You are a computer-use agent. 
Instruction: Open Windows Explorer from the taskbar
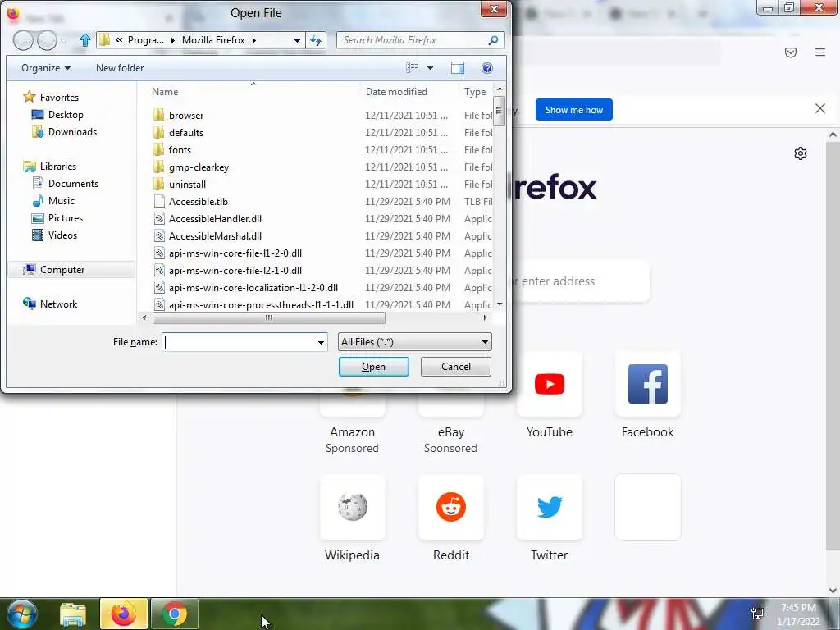click(x=73, y=614)
